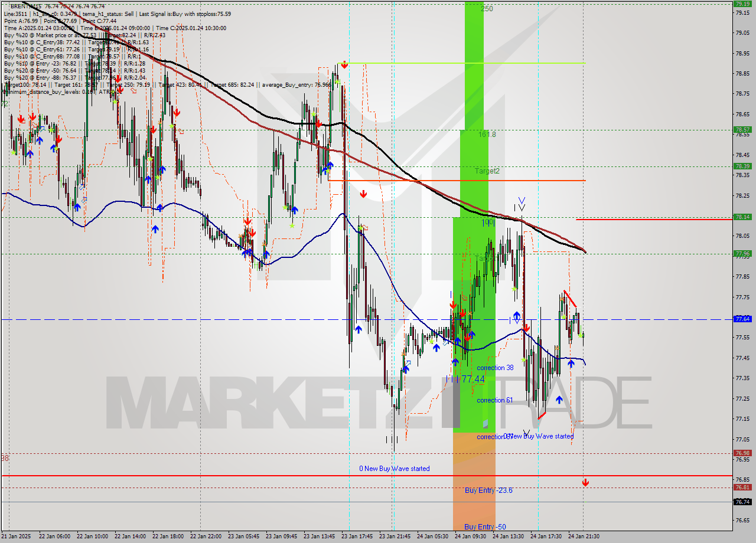Click the '22 Jan 22:00' time label
Image resolution: width=756 pixels, height=543 pixels.
click(x=206, y=537)
